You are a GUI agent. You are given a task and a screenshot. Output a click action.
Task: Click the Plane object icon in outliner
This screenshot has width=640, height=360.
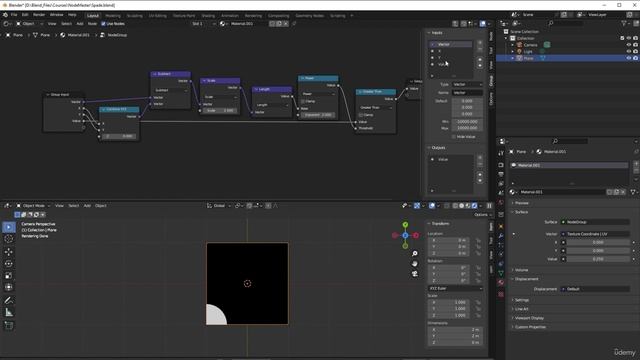[519, 58]
